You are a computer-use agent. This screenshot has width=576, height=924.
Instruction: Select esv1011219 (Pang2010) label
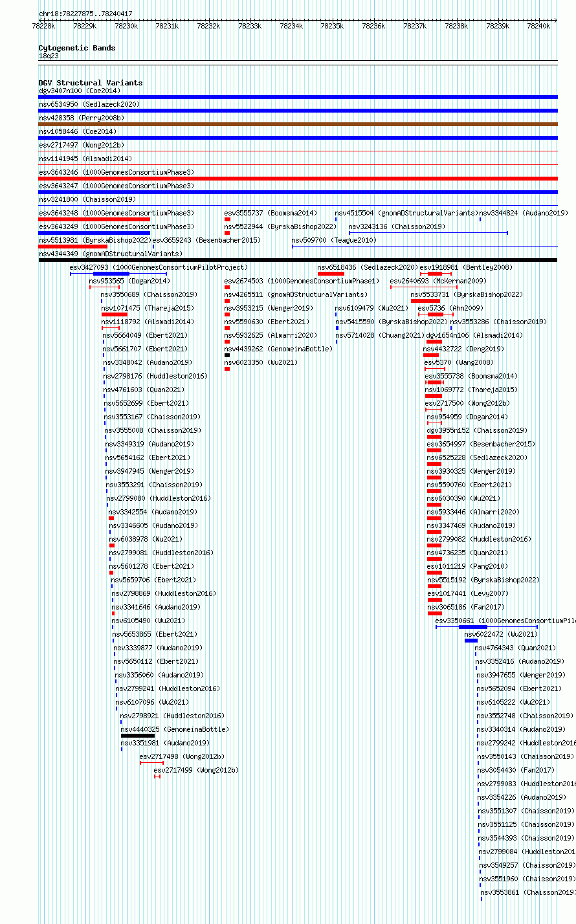pyautogui.click(x=468, y=566)
